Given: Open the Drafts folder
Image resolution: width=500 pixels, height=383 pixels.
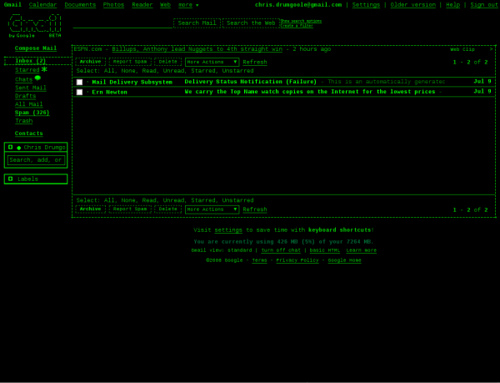Looking at the screenshot, I should (25, 96).
